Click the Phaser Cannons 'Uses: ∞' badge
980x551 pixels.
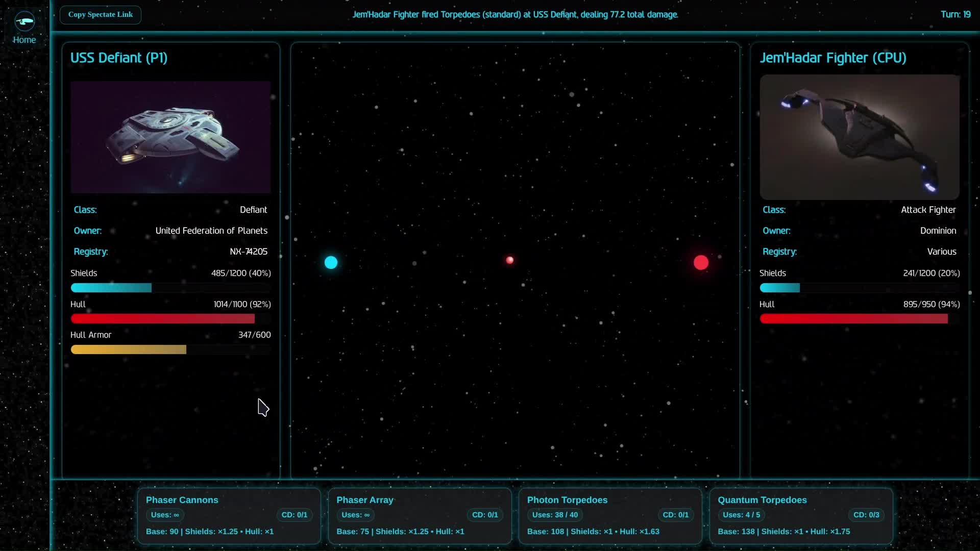pyautogui.click(x=165, y=515)
